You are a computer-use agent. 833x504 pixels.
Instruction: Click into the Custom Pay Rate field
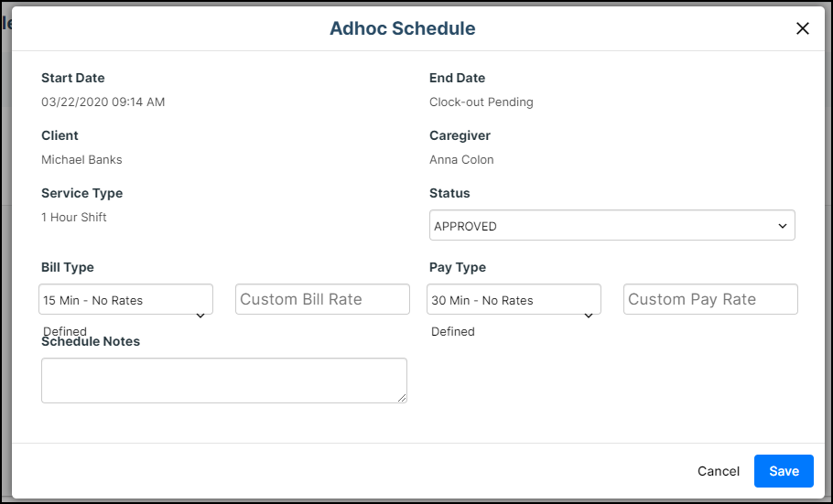(709, 299)
